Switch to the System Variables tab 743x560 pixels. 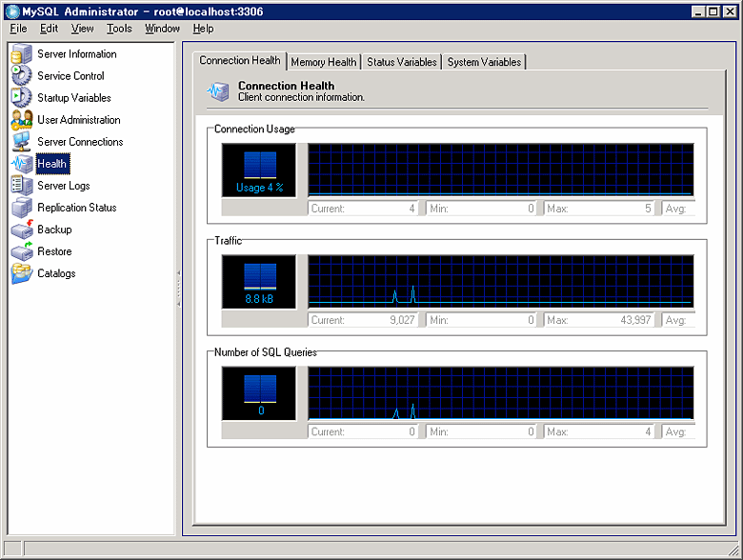(484, 62)
